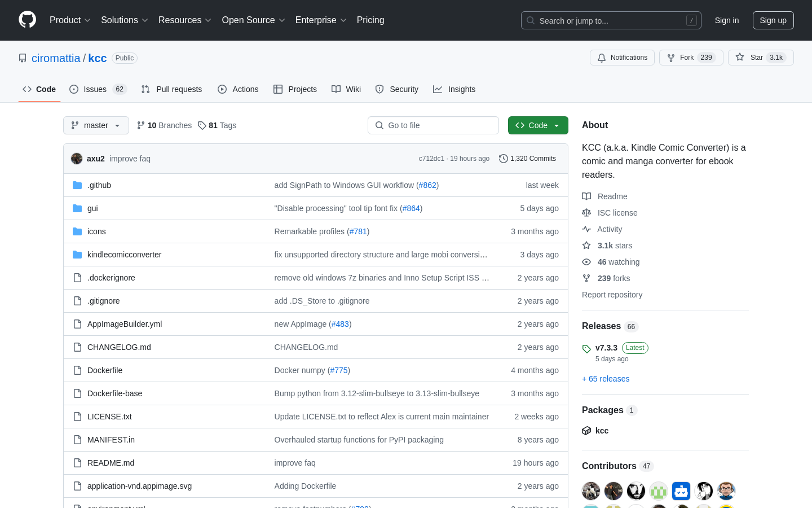
Task: View all 1,320 Commits
Action: click(x=528, y=159)
